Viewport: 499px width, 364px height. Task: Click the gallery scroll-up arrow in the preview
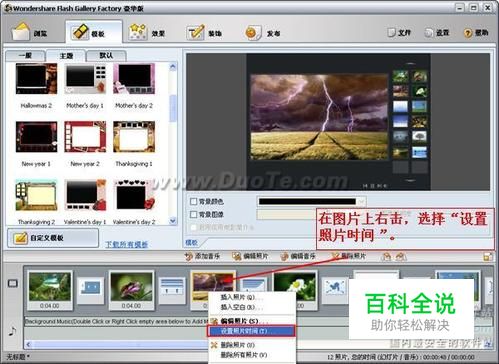[x=410, y=63]
